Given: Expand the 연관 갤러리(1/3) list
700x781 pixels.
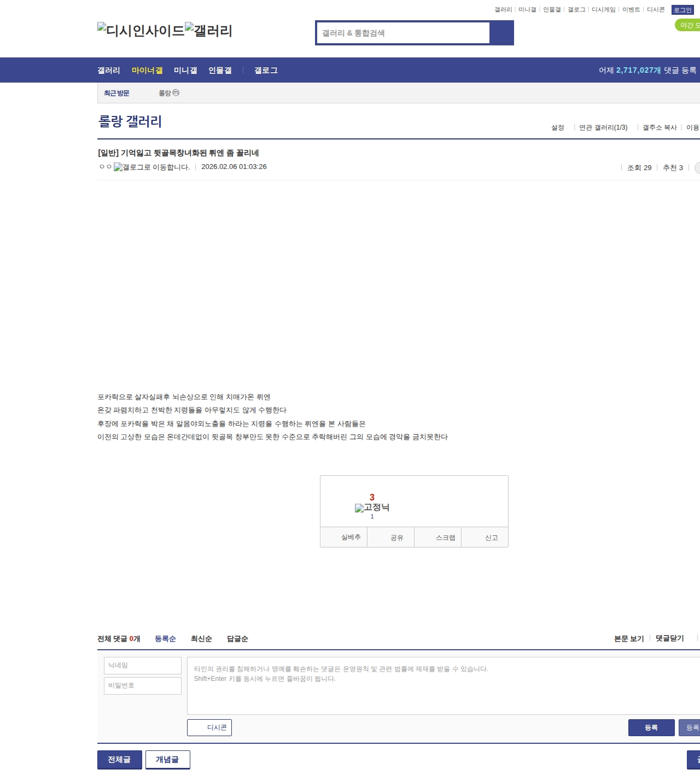Looking at the screenshot, I should [x=603, y=127].
